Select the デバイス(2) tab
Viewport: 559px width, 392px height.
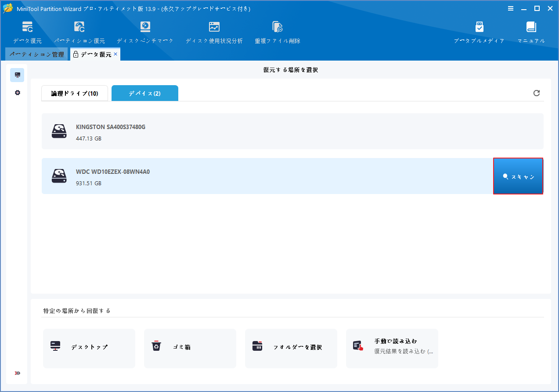(145, 94)
